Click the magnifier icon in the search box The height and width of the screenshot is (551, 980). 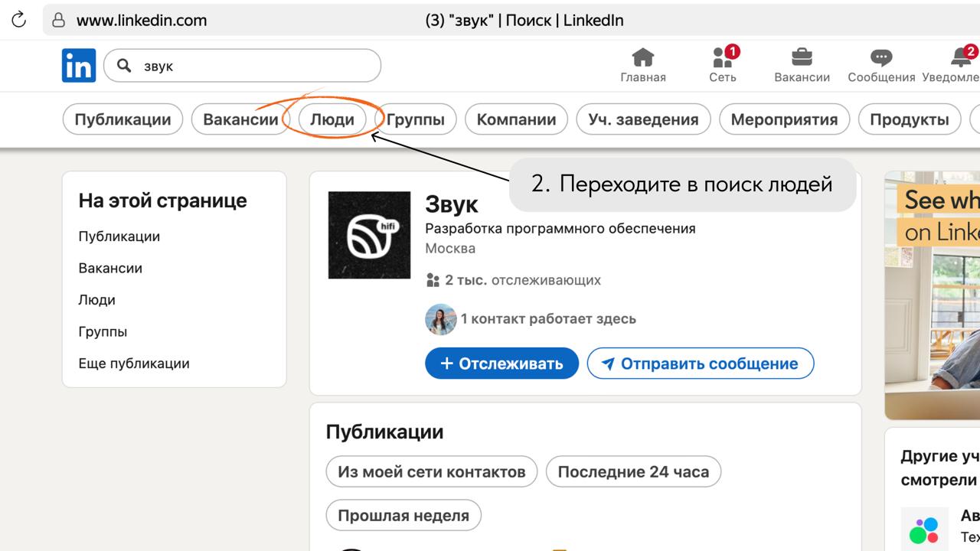pyautogui.click(x=124, y=66)
